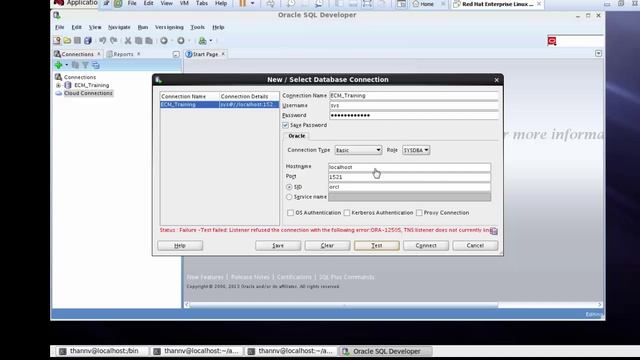Click the single-disk Save toolbar icon

pyautogui.click(x=77, y=40)
